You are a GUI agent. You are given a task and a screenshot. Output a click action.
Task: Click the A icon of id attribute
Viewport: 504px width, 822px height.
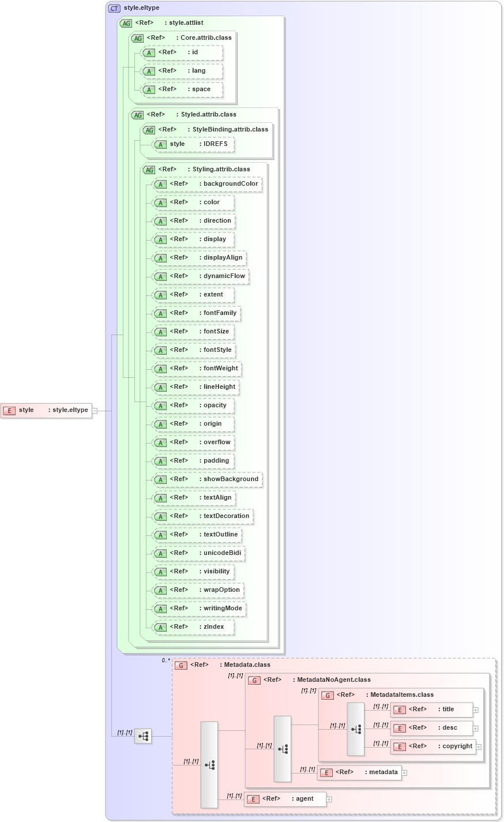[x=149, y=52]
